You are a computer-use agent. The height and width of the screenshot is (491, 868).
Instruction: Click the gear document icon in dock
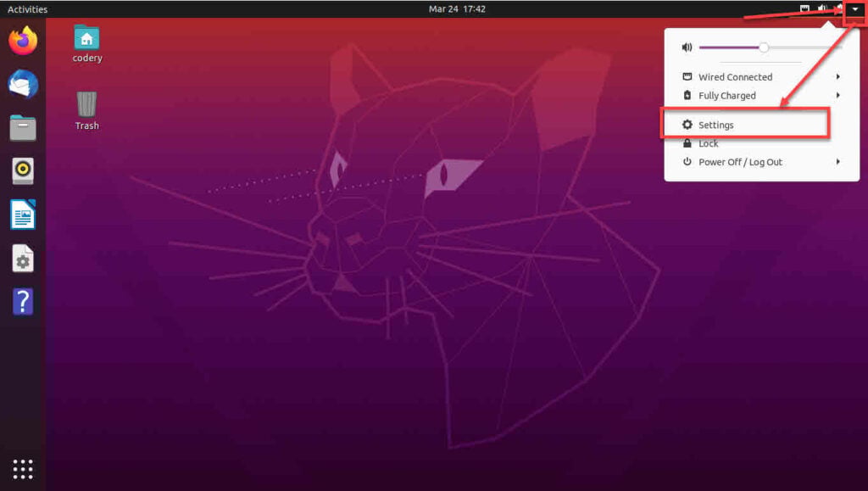(x=23, y=258)
